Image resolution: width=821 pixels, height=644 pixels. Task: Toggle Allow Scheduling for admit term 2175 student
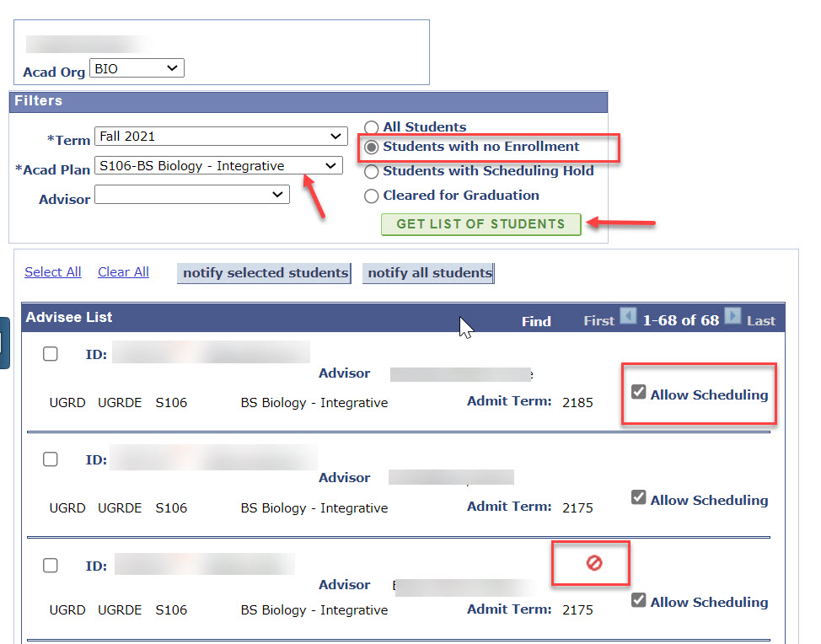(x=639, y=498)
